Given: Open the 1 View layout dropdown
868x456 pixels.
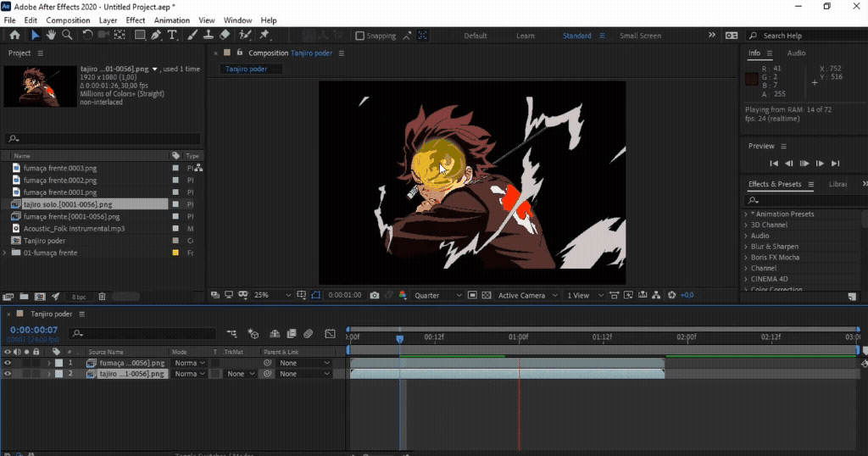Looking at the screenshot, I should [x=585, y=296].
